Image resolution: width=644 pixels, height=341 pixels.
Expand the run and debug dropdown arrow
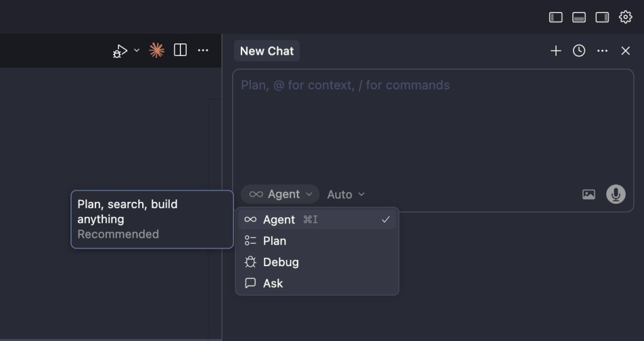coord(136,50)
